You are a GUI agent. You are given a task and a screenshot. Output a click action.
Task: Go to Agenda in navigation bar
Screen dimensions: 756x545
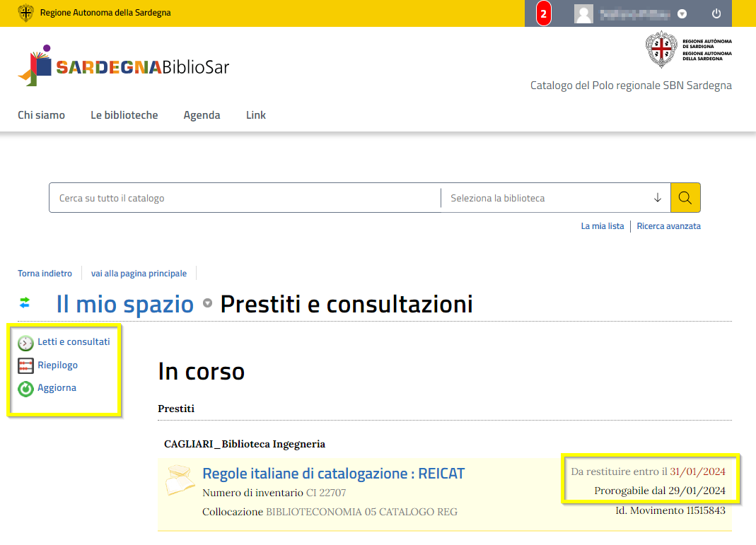point(202,115)
